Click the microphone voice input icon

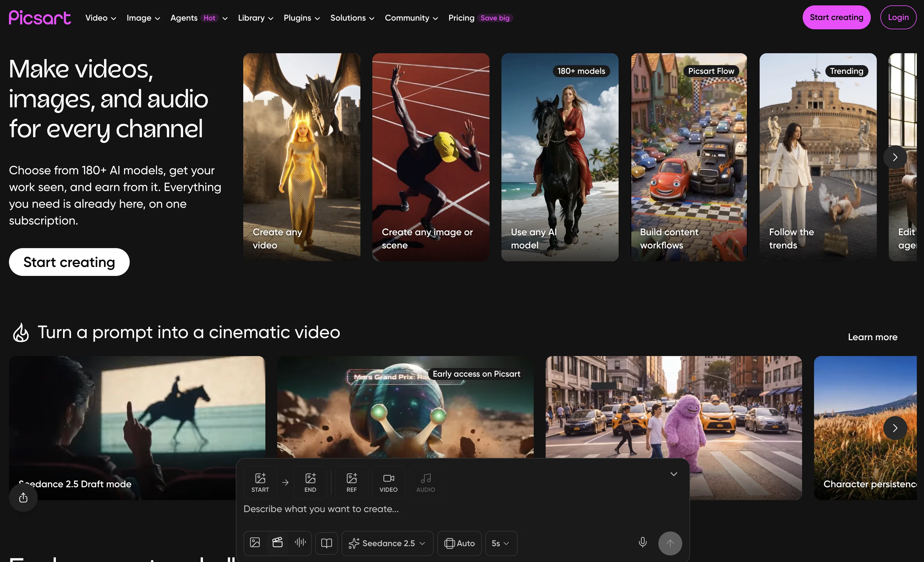click(x=642, y=543)
